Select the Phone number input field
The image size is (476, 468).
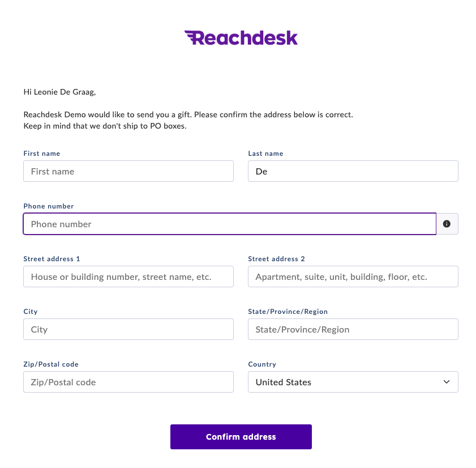point(230,224)
